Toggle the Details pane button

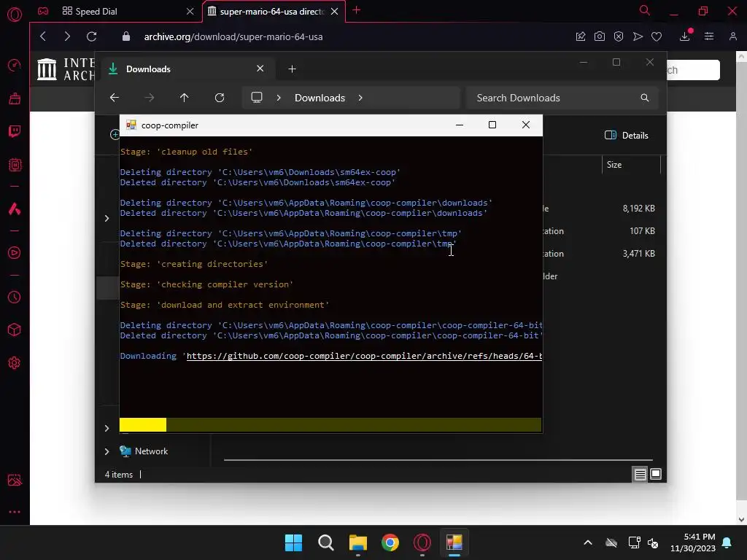[x=626, y=135]
